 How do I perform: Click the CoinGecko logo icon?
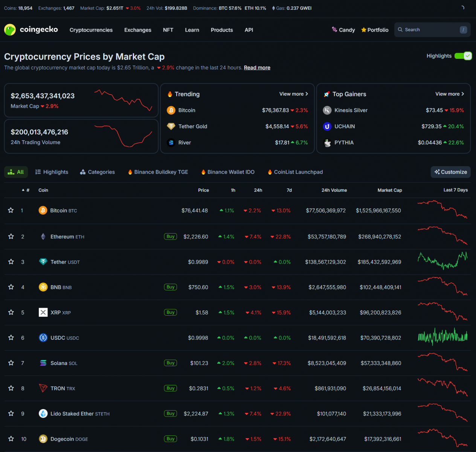point(10,30)
